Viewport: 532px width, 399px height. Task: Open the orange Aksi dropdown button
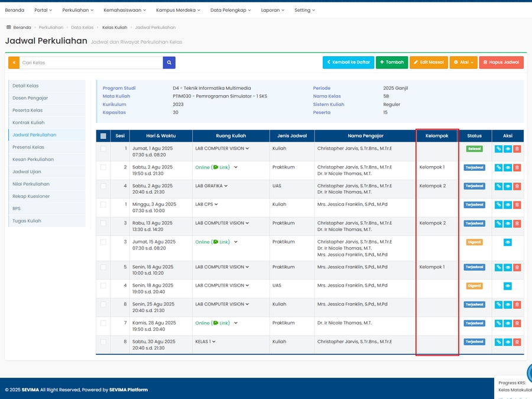click(463, 62)
